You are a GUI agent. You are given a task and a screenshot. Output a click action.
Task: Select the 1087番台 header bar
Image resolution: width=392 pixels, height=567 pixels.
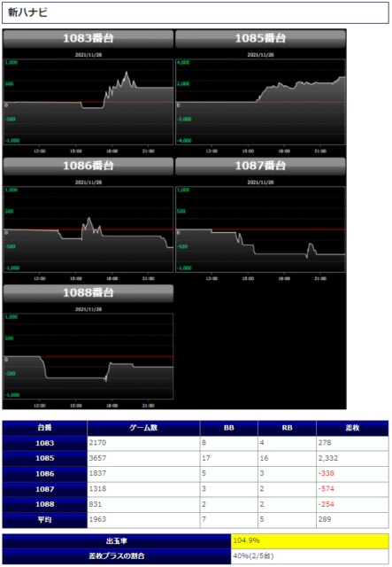pyautogui.click(x=260, y=166)
